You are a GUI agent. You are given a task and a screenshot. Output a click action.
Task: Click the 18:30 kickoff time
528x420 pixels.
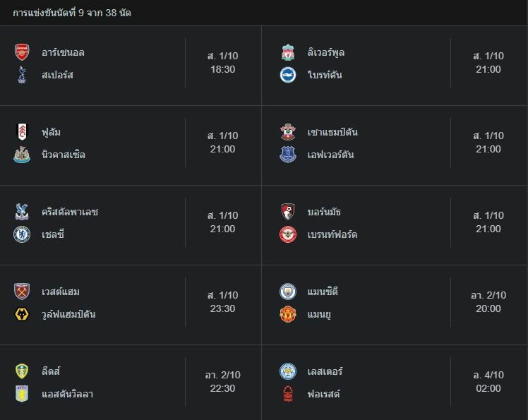coord(222,69)
